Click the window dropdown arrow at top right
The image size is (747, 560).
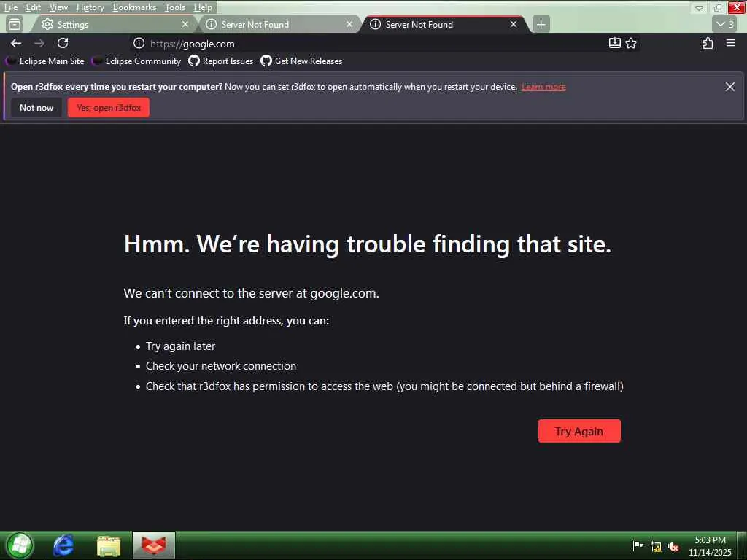pos(699,7)
